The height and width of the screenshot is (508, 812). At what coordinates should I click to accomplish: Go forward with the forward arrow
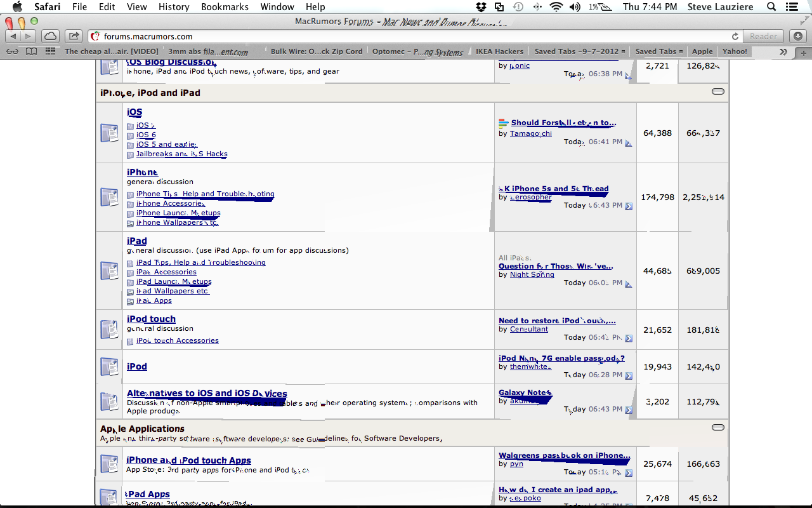pos(29,36)
